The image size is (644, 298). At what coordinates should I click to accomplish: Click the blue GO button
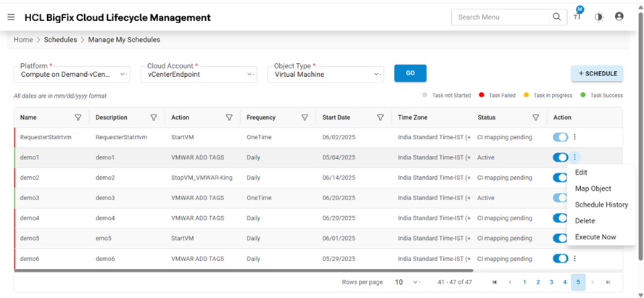point(410,73)
